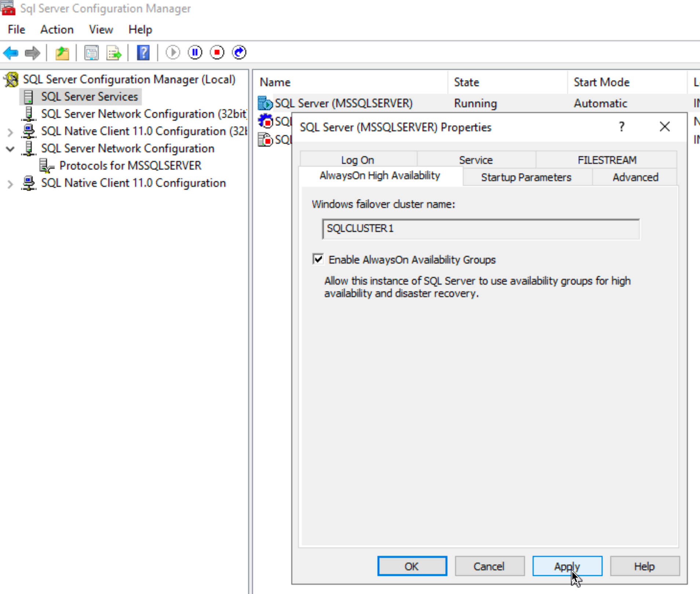Click the Windows failover cluster name field
The image size is (700, 594).
(x=481, y=229)
